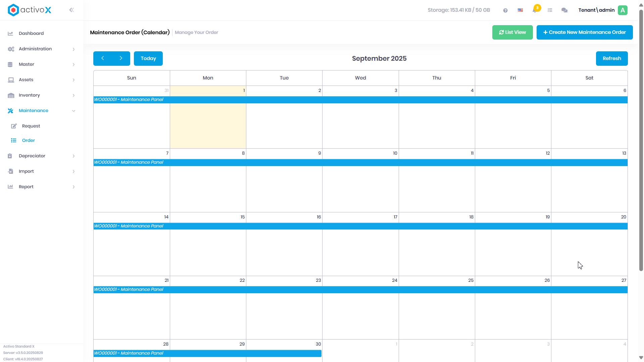Screen dimensions: 644x362
Task: Click the Administration gears icon
Action: (11, 49)
